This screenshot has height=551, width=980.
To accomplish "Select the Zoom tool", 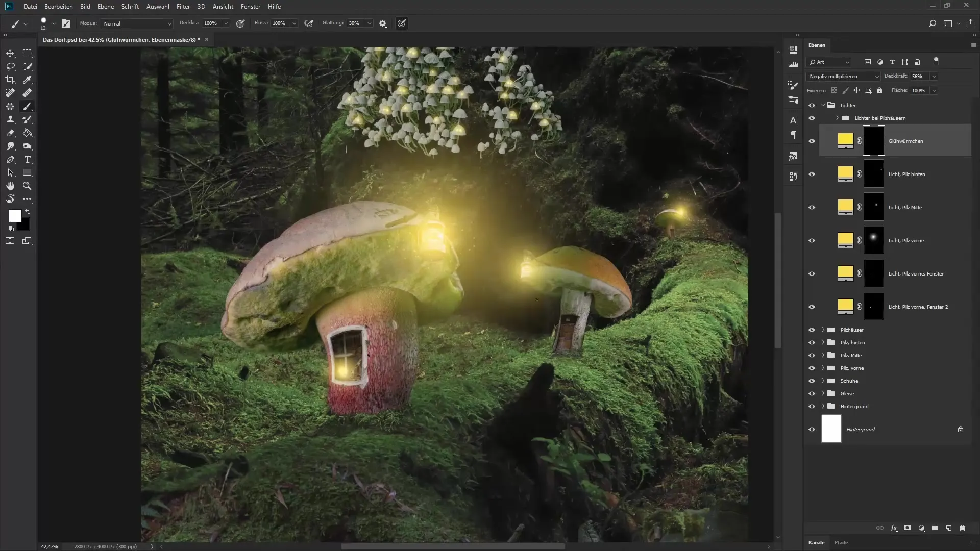I will (27, 186).
